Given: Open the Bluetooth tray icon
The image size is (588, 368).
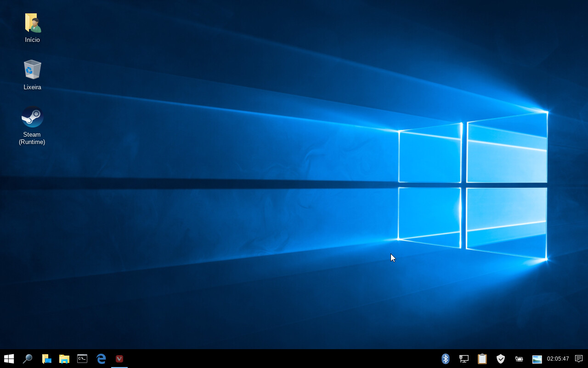Looking at the screenshot, I should click(445, 359).
